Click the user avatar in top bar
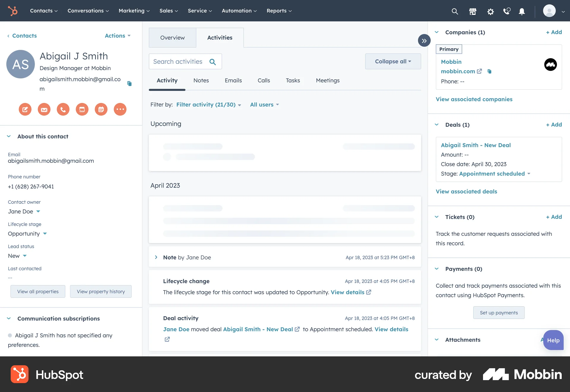The width and height of the screenshot is (570, 392). coord(549,11)
